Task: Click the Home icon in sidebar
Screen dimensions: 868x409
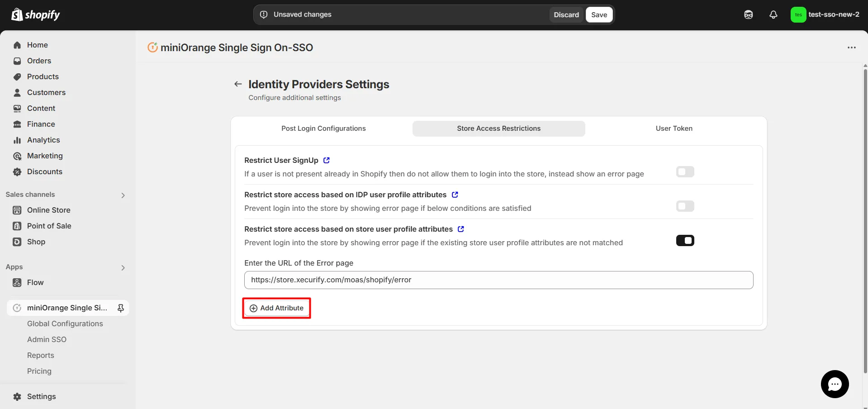Action: 17,45
